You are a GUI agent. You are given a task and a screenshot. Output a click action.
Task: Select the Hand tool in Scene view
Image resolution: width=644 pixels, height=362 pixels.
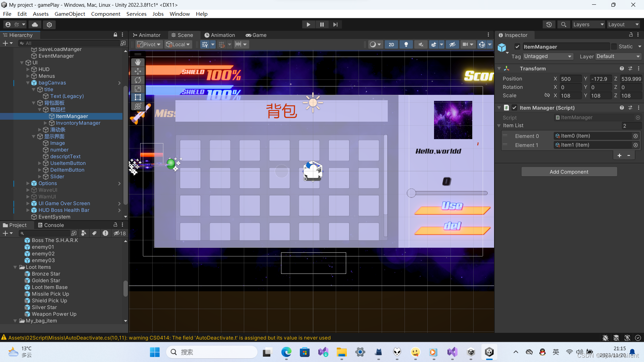pos(138,62)
